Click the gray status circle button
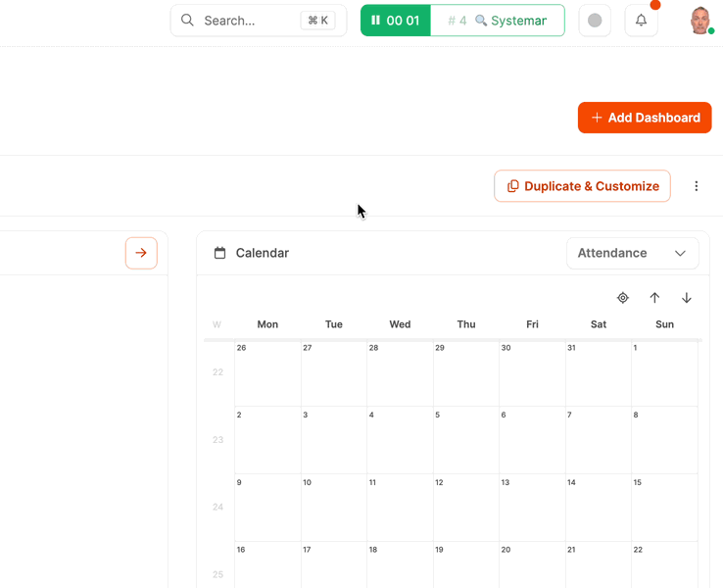The height and width of the screenshot is (588, 723). tap(595, 21)
